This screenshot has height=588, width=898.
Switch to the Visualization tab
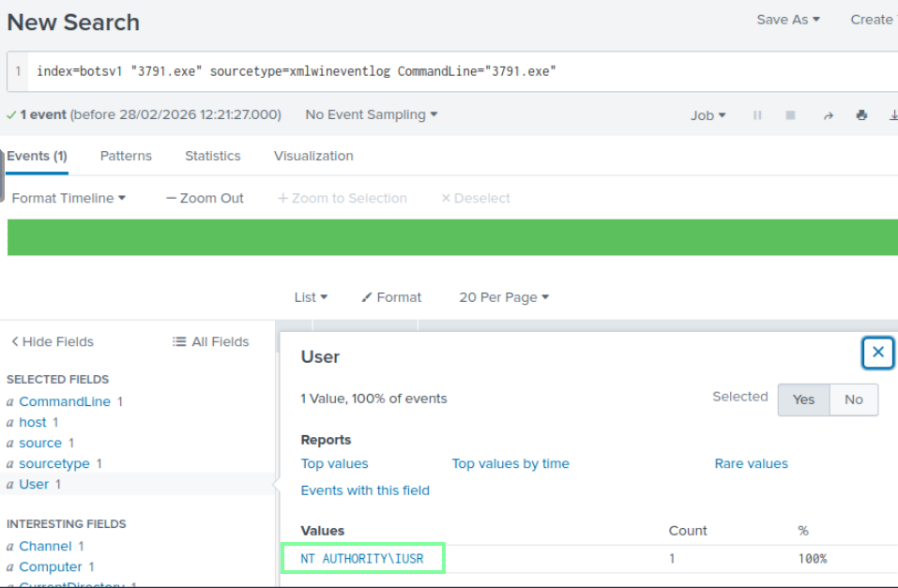coord(313,156)
